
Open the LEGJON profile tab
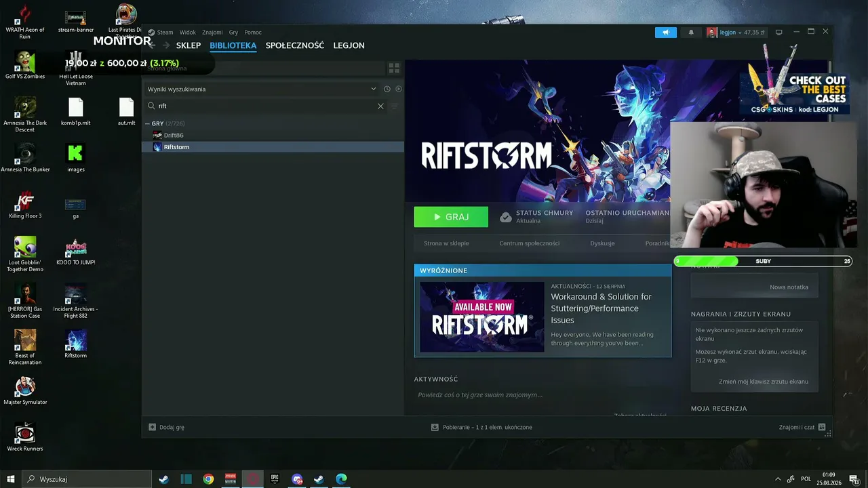349,45
